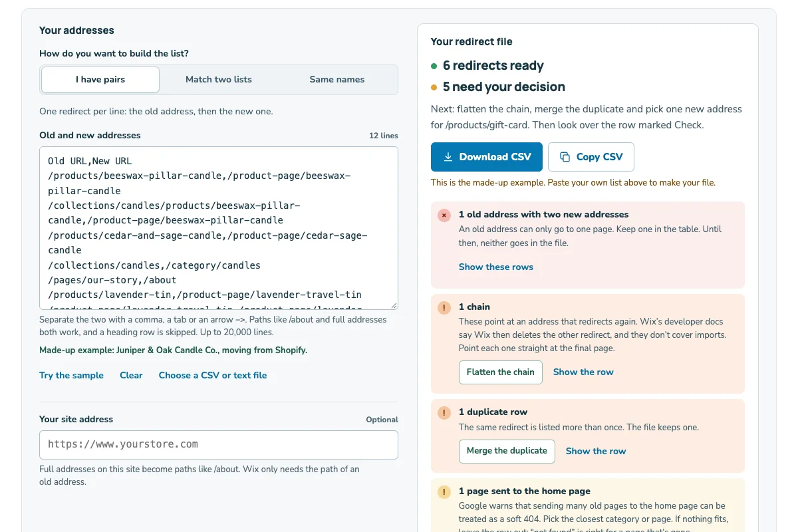Screen dimensions: 798x532
Task: Click the 1 chain title
Action: point(474,307)
